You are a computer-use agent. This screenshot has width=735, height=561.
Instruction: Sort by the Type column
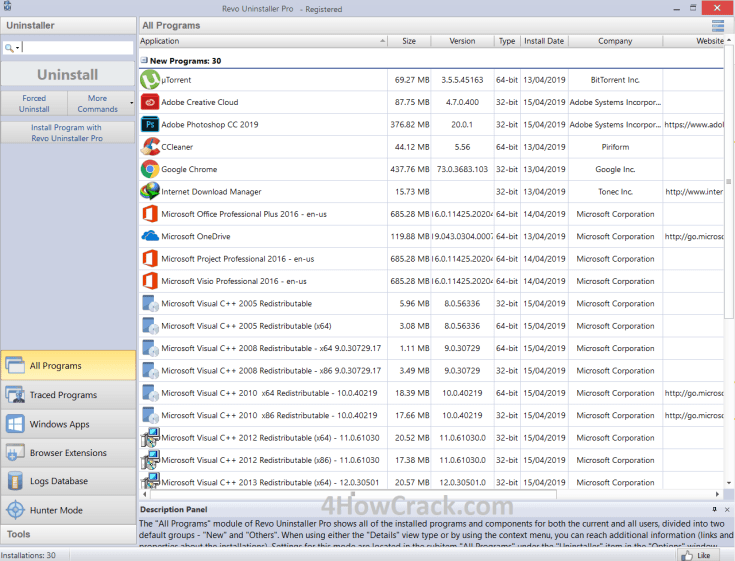[x=507, y=41]
